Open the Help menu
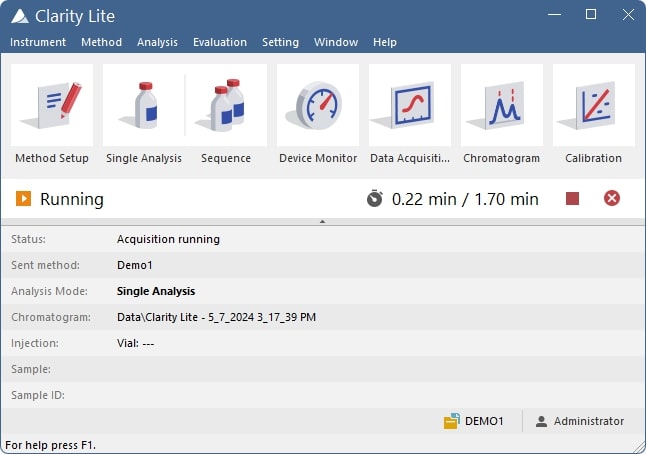The height and width of the screenshot is (454, 646). [385, 42]
